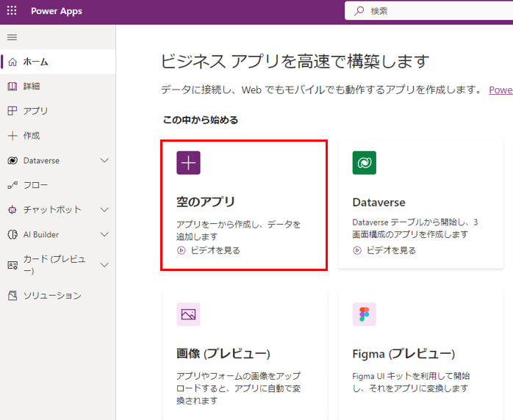This screenshot has width=513, height=420.
Task: Click ビデオを見る under Dataverse card
Action: coord(390,250)
